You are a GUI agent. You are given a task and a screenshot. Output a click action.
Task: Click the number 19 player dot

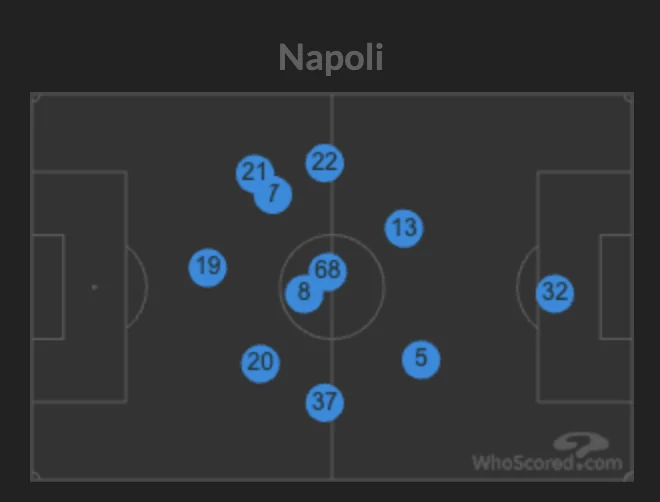point(208,267)
